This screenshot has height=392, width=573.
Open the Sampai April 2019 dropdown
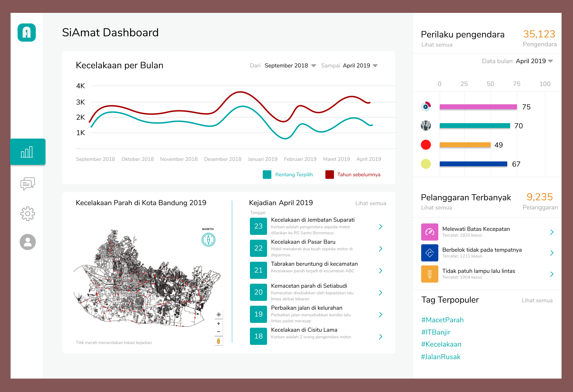point(360,65)
